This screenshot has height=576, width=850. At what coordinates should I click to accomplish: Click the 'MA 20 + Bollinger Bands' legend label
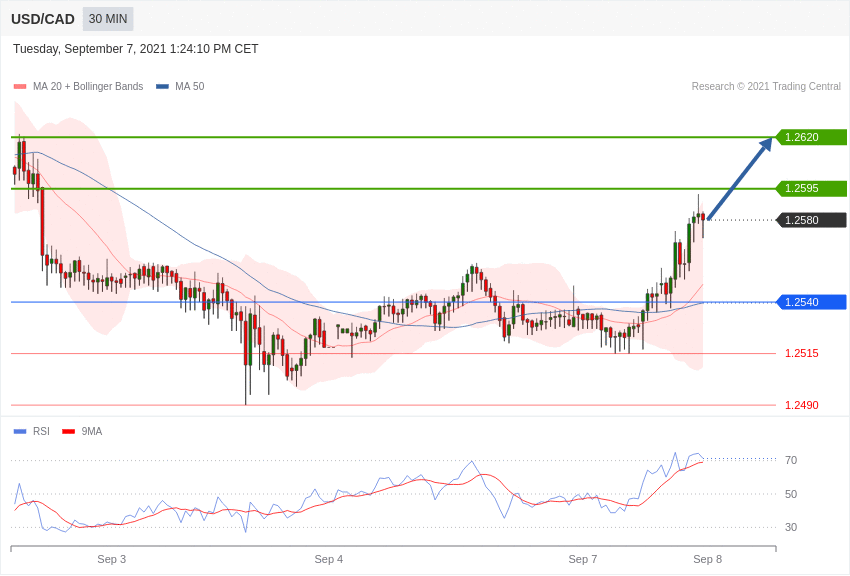coord(88,86)
